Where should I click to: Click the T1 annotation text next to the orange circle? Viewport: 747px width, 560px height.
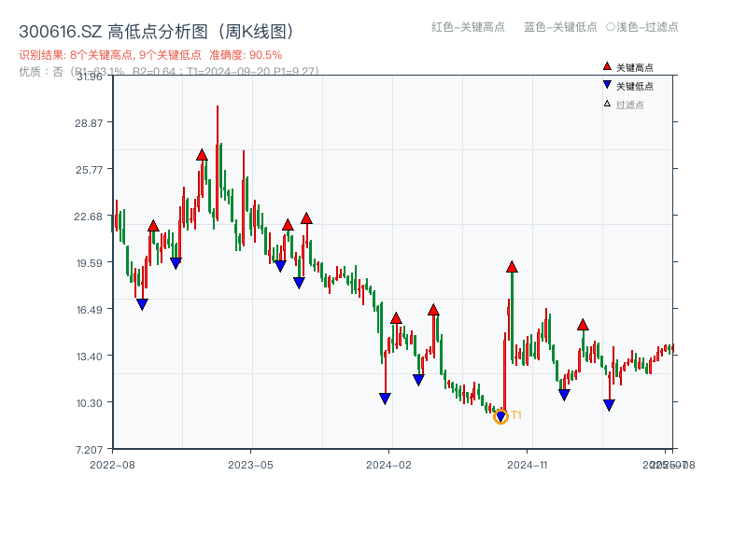(x=517, y=414)
